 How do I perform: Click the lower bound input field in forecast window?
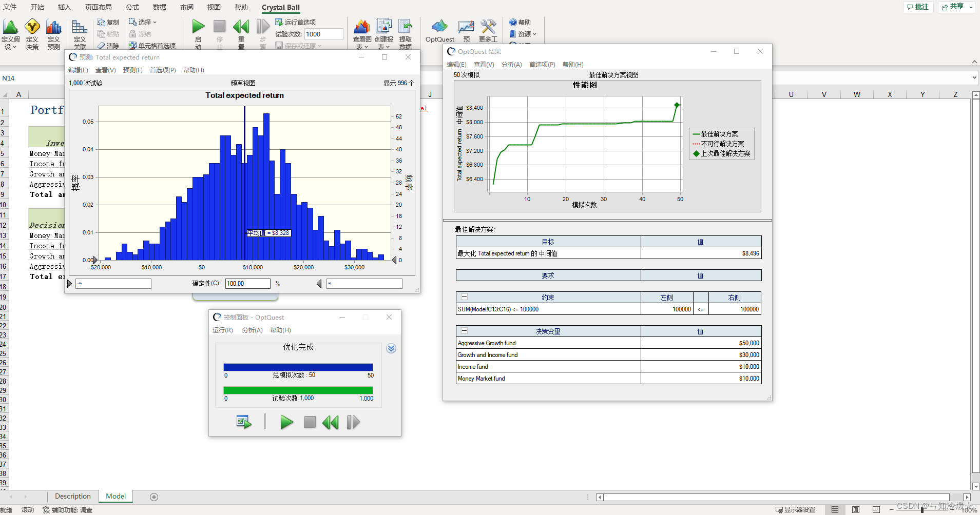(x=113, y=284)
